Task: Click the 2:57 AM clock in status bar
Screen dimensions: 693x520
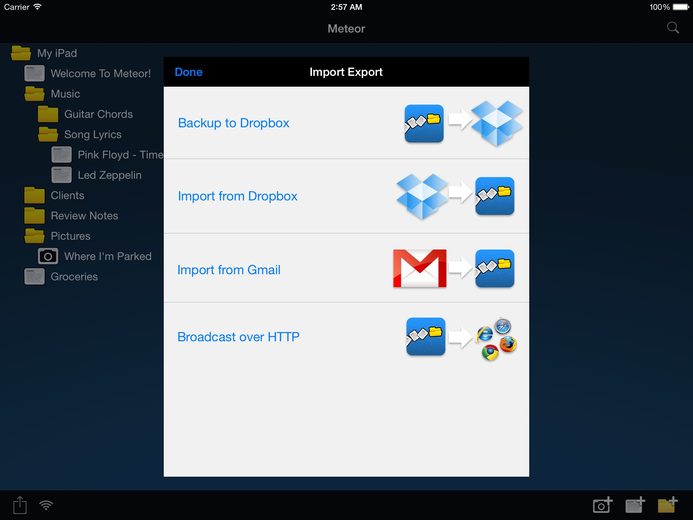Action: tap(346, 7)
